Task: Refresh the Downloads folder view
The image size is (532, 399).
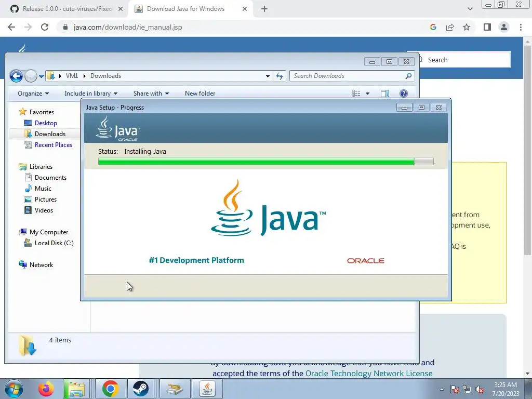Action: coord(280,76)
